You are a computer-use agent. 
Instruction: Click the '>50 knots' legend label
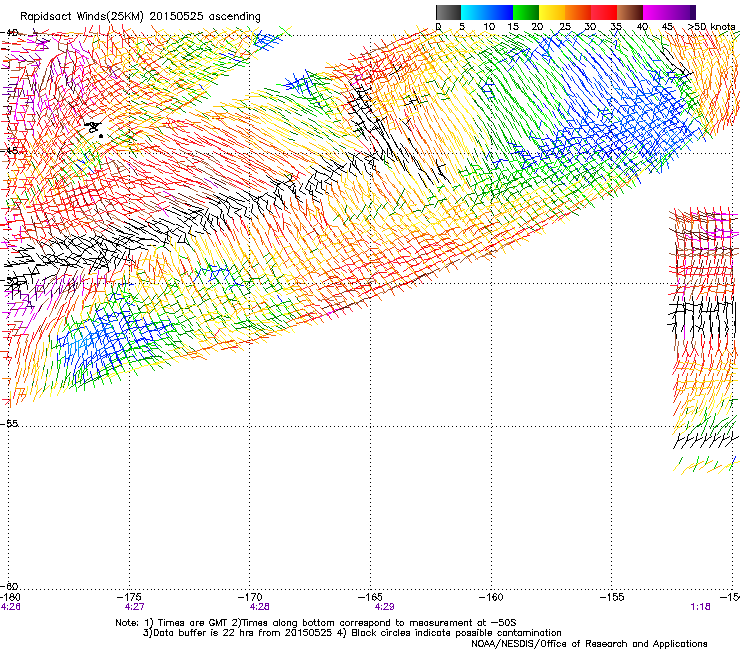pyautogui.click(x=711, y=27)
